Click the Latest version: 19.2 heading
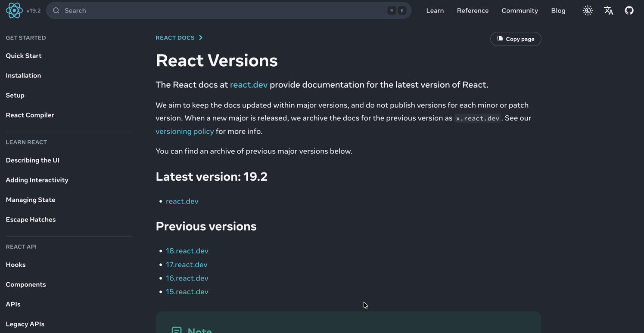Viewport: 644px width, 333px height. point(212,176)
